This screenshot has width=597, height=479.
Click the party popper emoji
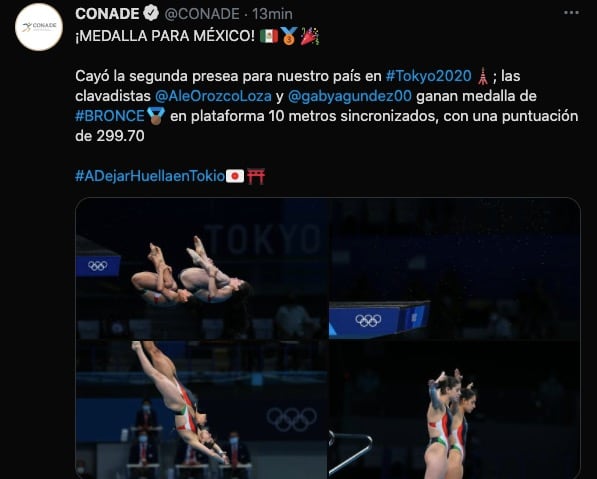310,36
